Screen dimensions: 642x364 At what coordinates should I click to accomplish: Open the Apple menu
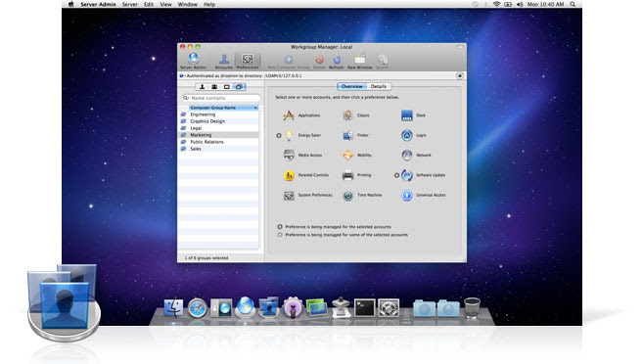[x=71, y=4]
